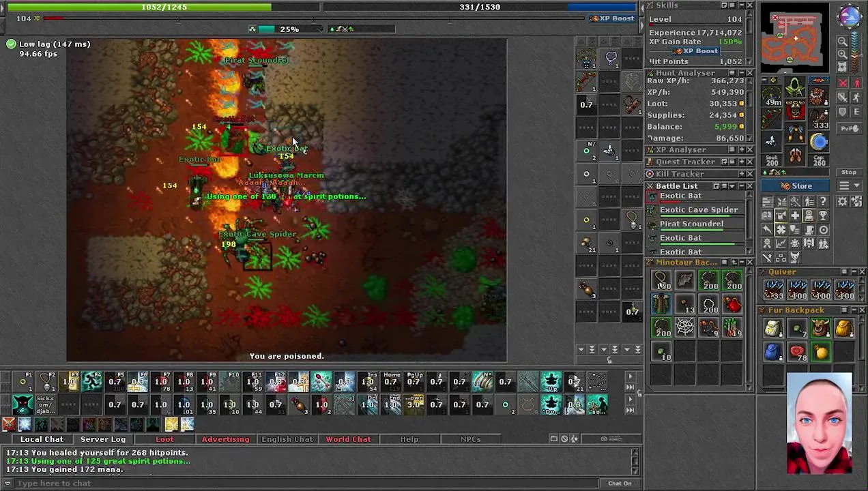Toggle the red X combat mode icon
The height and width of the screenshot is (491, 868).
[x=843, y=83]
